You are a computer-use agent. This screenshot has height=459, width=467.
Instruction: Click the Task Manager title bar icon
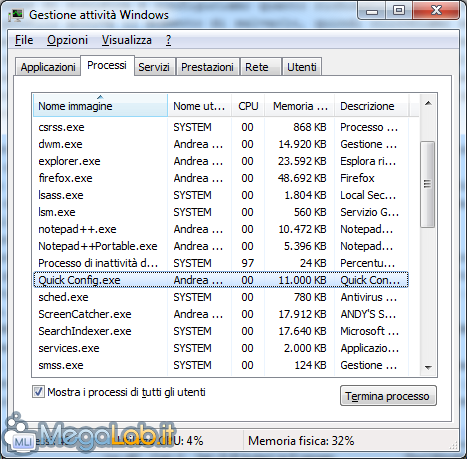16,15
